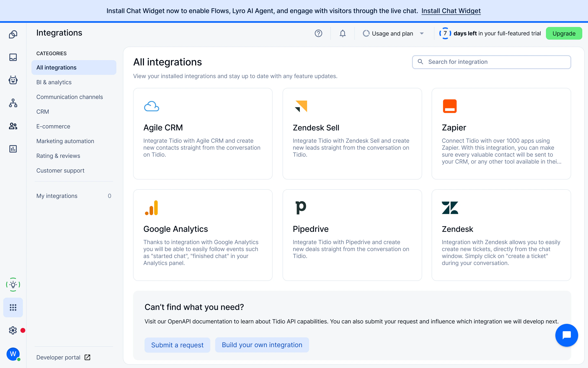The height and width of the screenshot is (368, 588).
Task: Click the Agile CRM cloud logo
Action: click(x=152, y=106)
